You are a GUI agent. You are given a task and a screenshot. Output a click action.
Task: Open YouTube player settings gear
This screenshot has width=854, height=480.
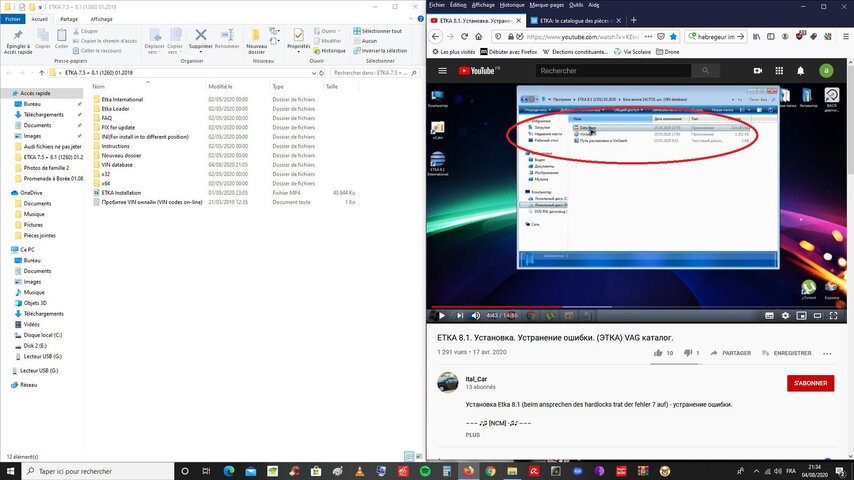click(x=783, y=317)
